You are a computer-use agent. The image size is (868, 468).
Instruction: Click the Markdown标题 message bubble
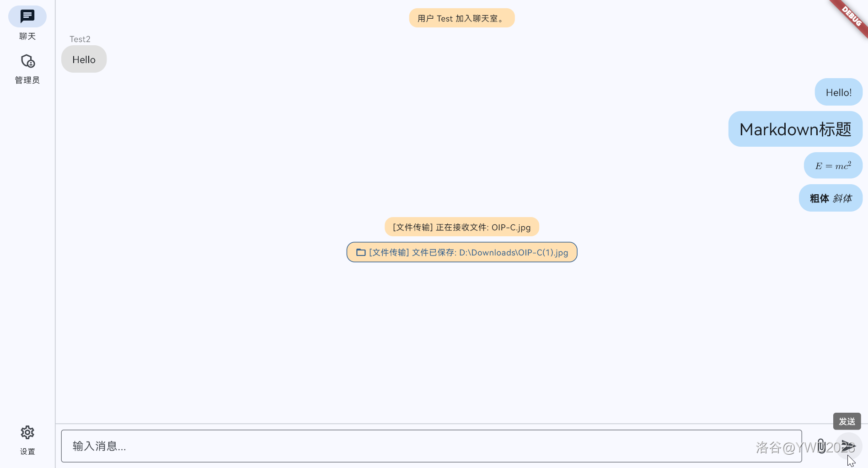pos(795,129)
